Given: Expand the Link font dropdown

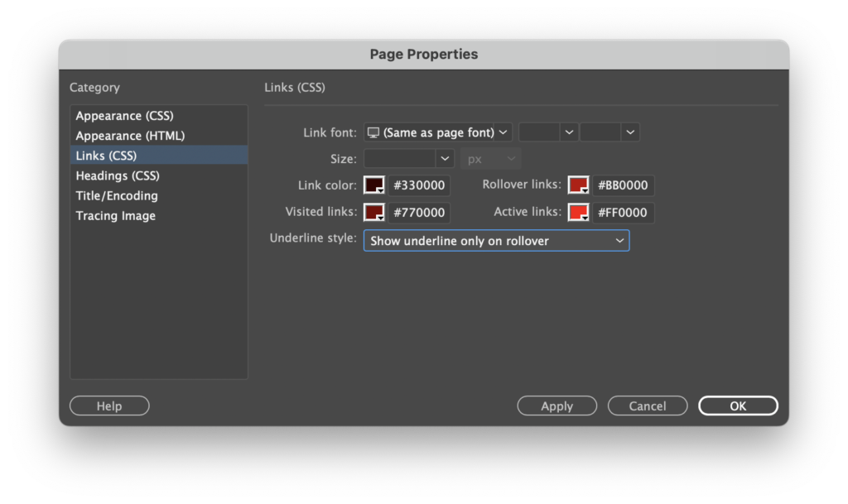Looking at the screenshot, I should tap(438, 132).
